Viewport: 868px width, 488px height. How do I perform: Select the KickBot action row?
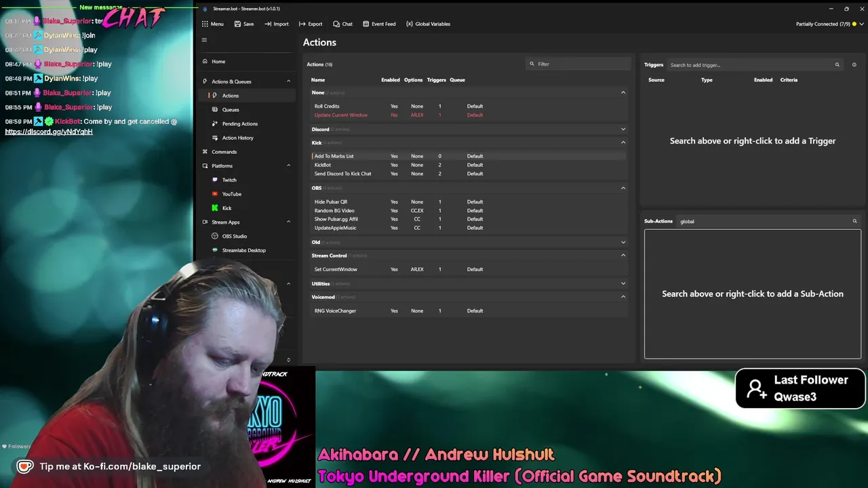tap(467, 165)
